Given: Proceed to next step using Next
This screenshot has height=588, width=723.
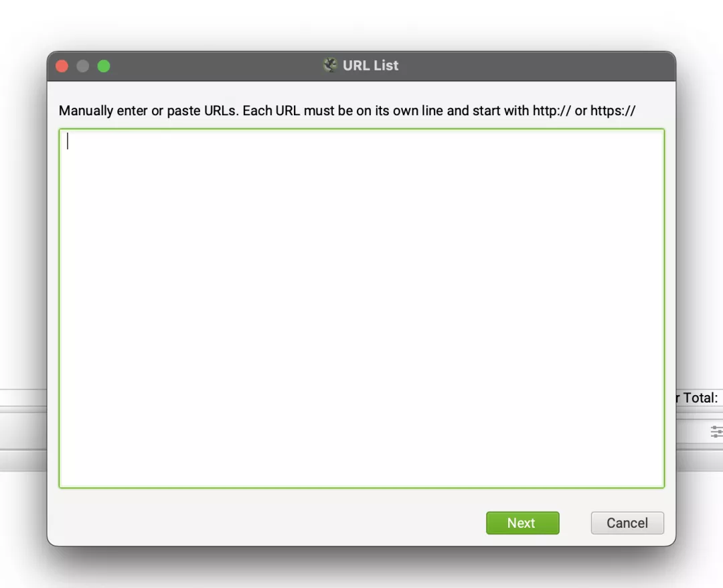Looking at the screenshot, I should [x=522, y=523].
